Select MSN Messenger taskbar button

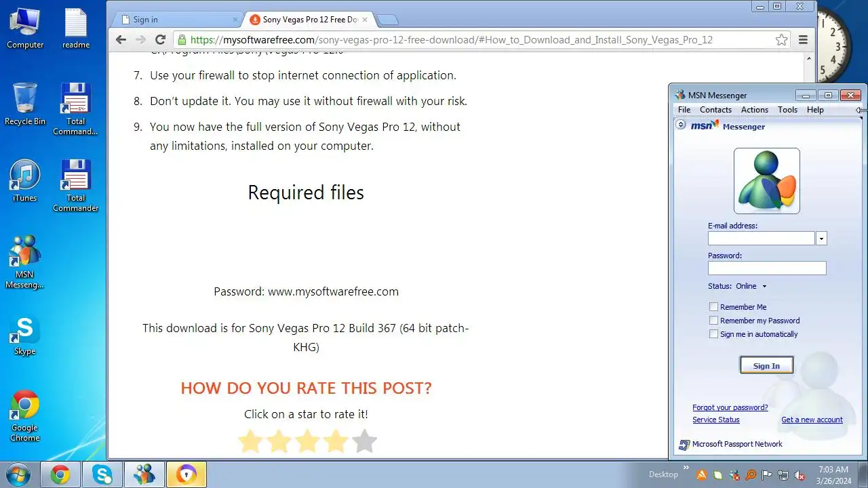click(x=144, y=474)
